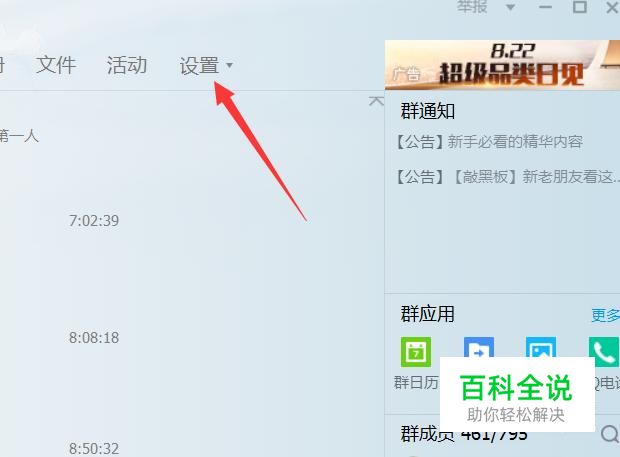Open the 群日历 calendar app icon
The width and height of the screenshot is (620, 457).
[x=416, y=352]
